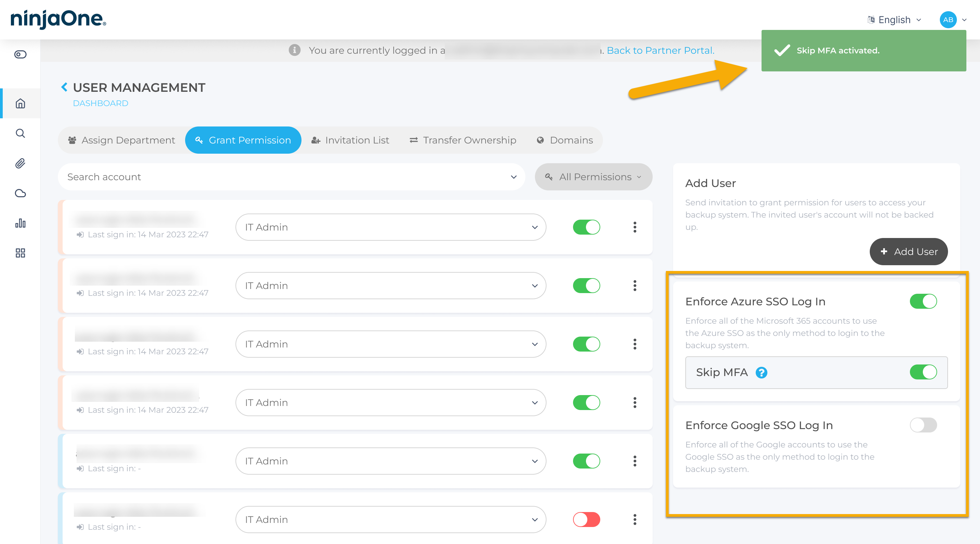The height and width of the screenshot is (544, 980).
Task: Open more options for second IT Admin row
Action: pos(635,286)
